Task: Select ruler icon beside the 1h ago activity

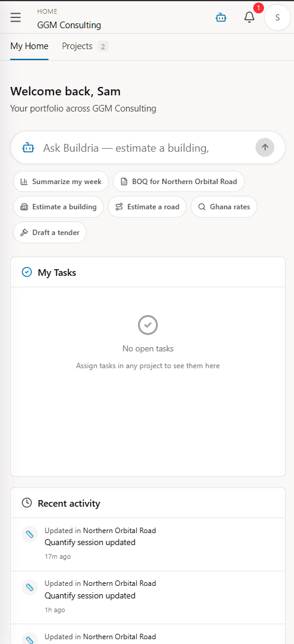Action: [x=29, y=587]
